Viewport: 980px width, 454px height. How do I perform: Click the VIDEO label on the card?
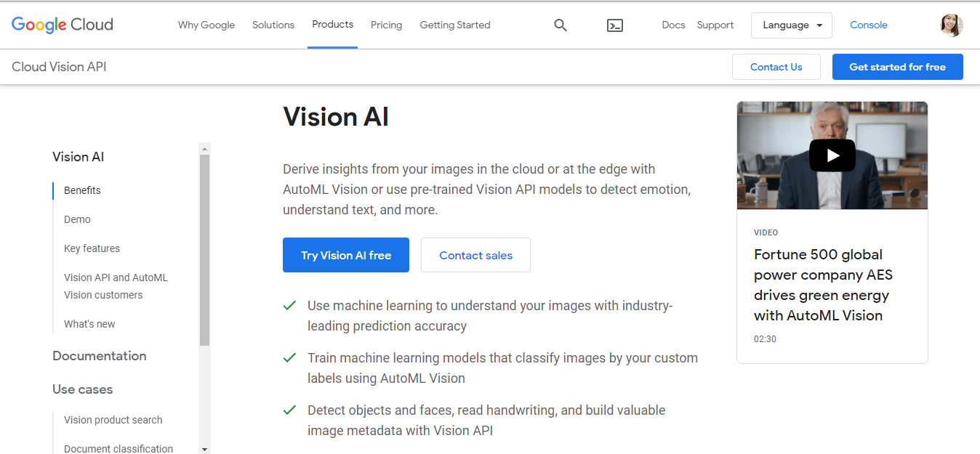pos(766,233)
